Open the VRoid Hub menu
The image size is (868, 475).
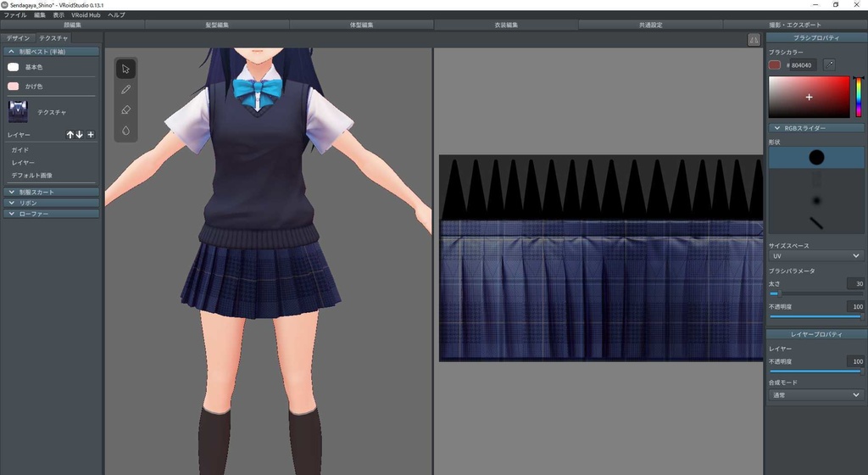click(86, 15)
